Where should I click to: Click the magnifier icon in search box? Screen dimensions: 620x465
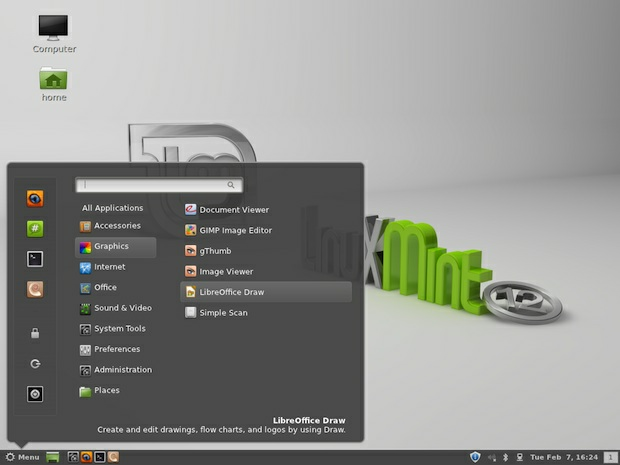tap(231, 185)
